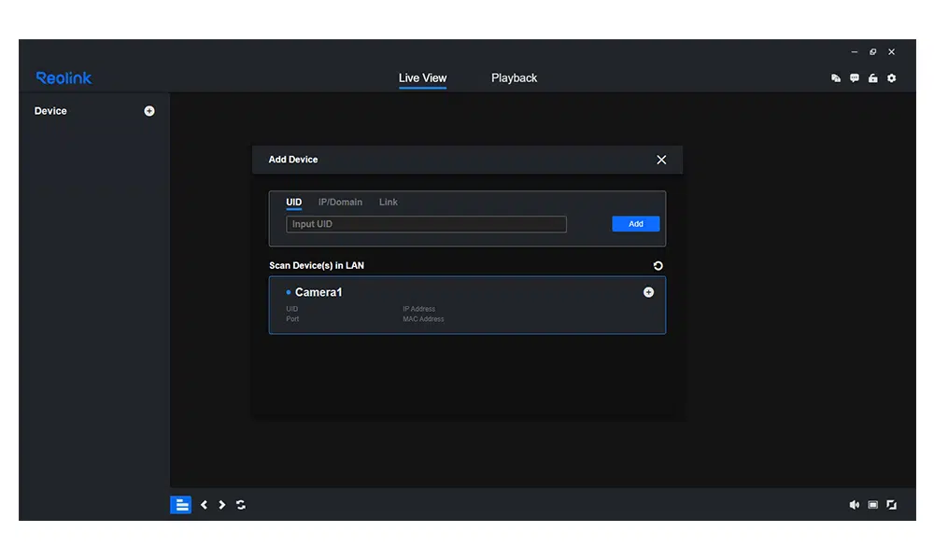Go to next page arrow
This screenshot has width=934, height=560.
tap(222, 505)
